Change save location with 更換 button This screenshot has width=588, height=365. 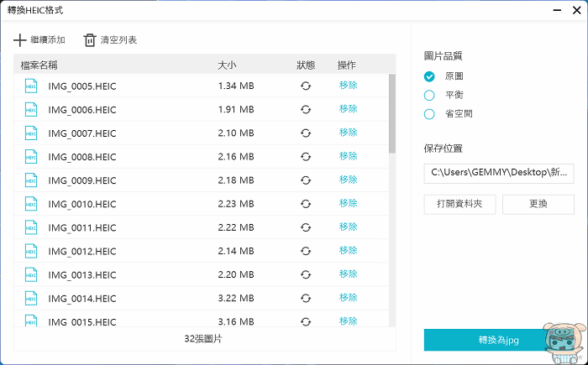(538, 205)
